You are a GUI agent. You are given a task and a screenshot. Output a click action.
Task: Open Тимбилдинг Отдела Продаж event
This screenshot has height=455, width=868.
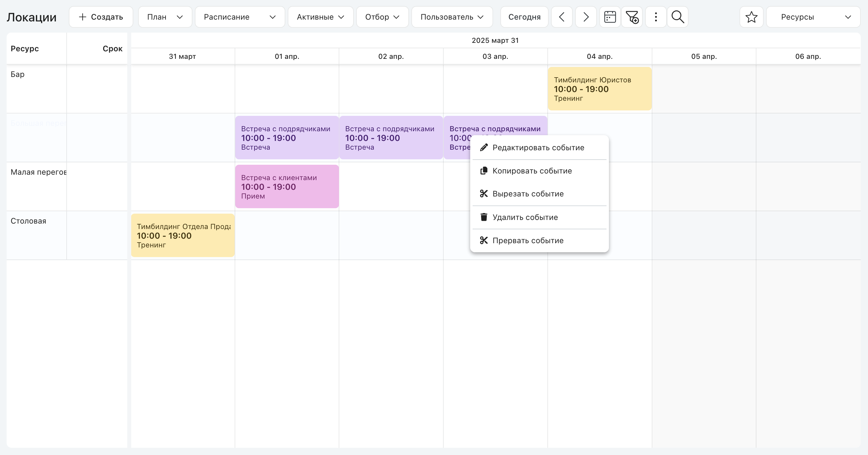183,235
